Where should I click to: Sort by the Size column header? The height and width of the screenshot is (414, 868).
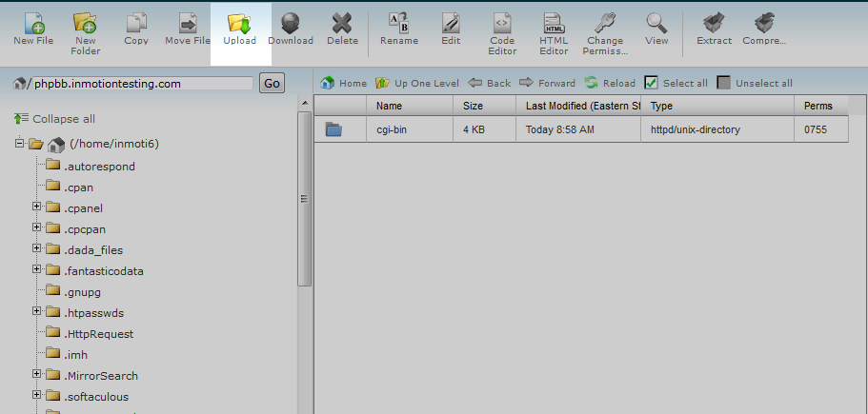pos(484,106)
